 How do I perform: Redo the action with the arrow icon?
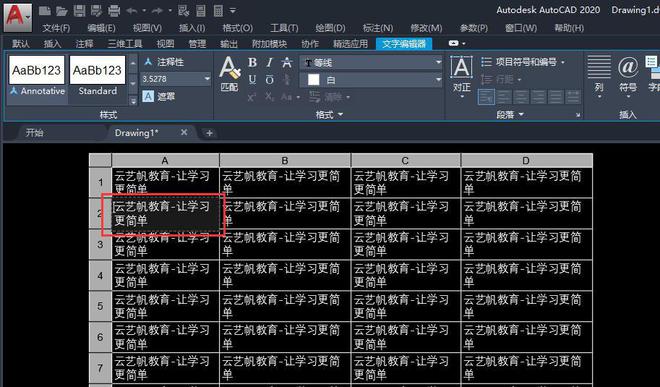pyautogui.click(x=157, y=11)
